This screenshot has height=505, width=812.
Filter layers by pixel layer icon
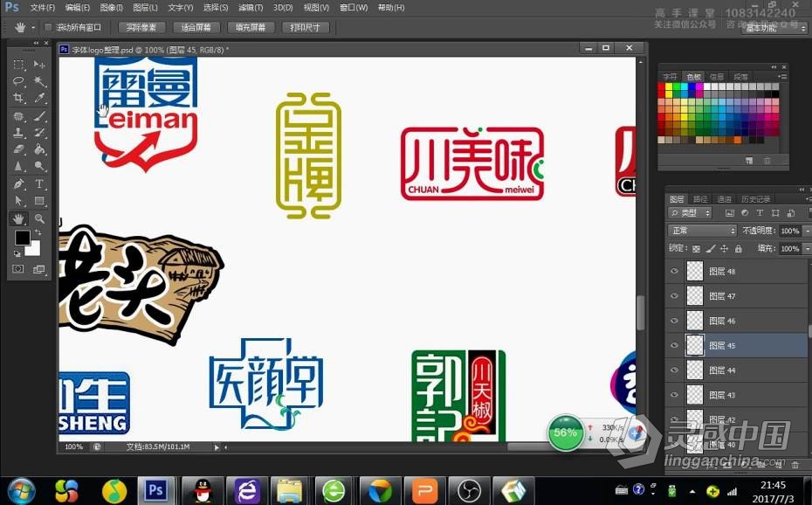(730, 213)
